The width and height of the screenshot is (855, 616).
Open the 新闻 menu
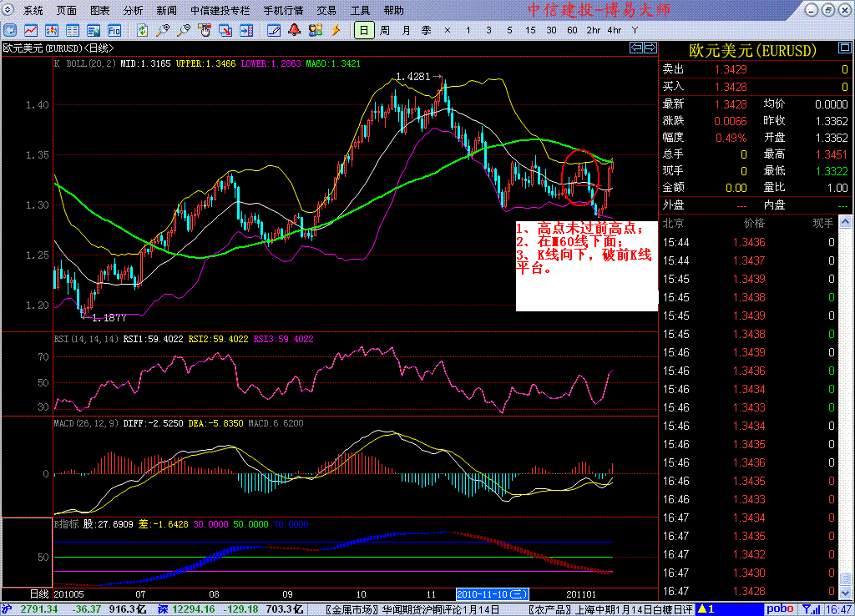point(166,10)
